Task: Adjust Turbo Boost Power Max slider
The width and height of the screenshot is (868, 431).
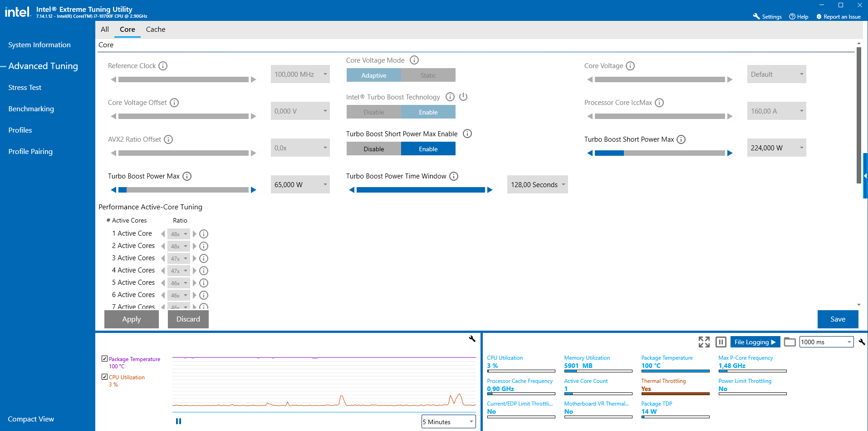Action: click(x=183, y=190)
